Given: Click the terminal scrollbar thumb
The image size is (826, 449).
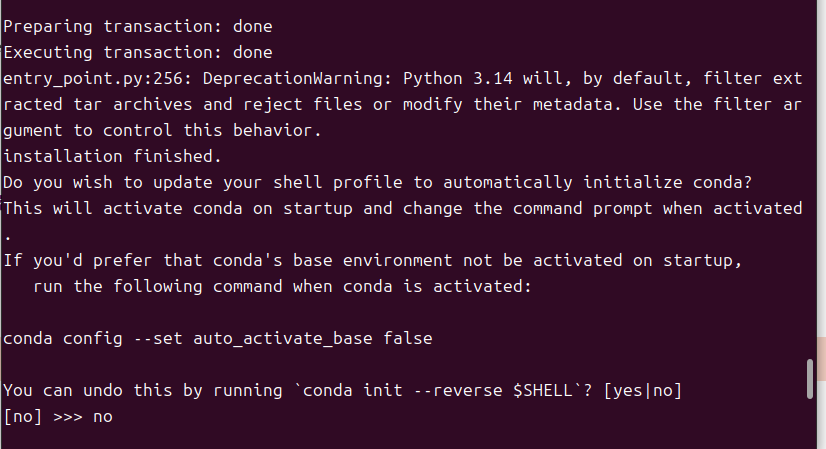Looking at the screenshot, I should click(x=810, y=379).
